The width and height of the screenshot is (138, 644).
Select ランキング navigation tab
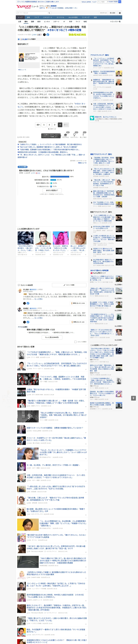pos(86,17)
